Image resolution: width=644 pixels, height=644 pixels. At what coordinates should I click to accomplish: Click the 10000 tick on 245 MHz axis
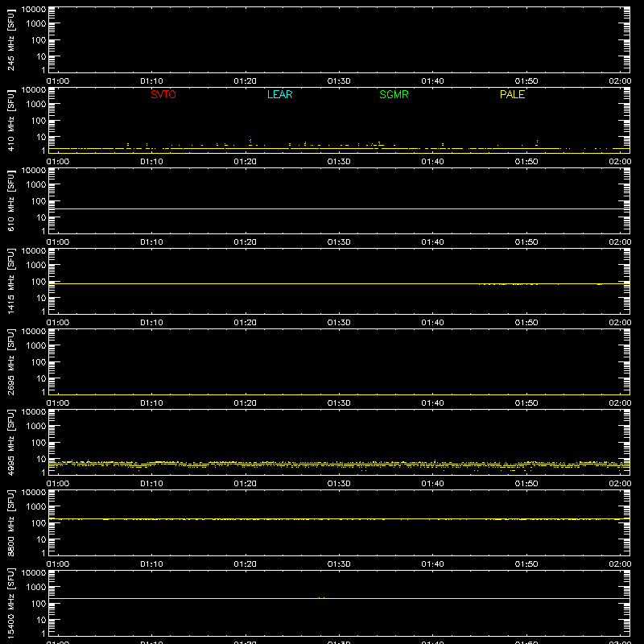click(34, 10)
